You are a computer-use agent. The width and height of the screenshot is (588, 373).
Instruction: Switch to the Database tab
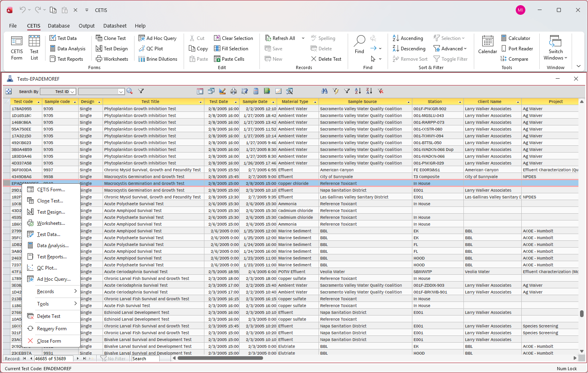59,26
